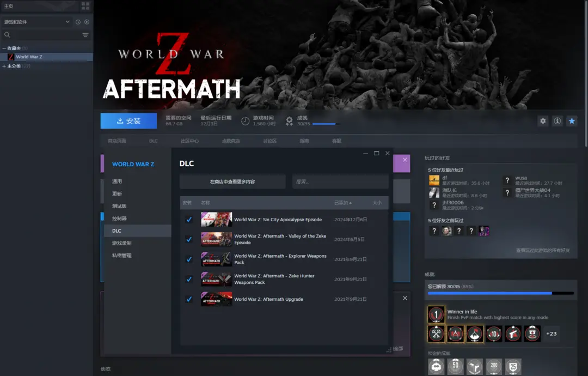Image resolution: width=588 pixels, height=376 pixels.
Task: Click the ready-to-play filter icon
Action: (x=87, y=22)
